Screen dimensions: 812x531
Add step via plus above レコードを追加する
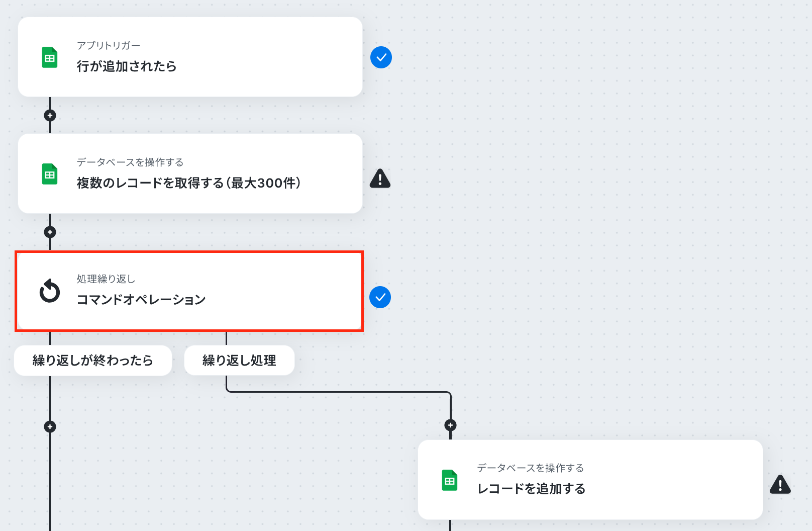pos(451,425)
